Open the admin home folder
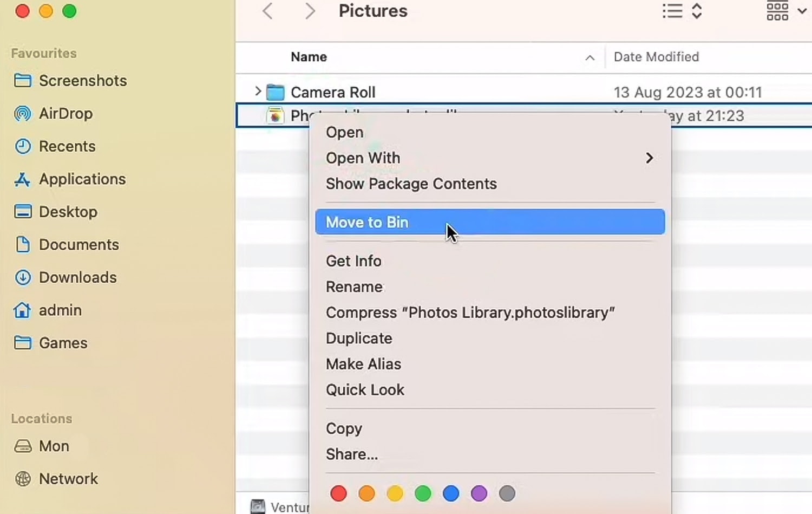Screen dimensions: 812x514 [x=48, y=310]
